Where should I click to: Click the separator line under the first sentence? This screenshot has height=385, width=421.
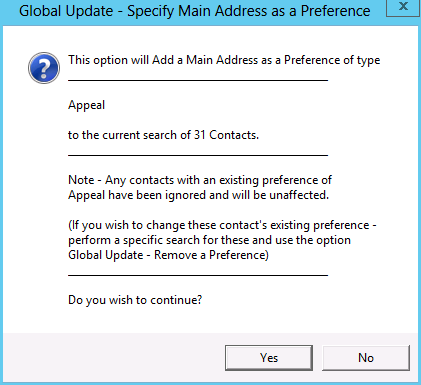[x=198, y=80]
